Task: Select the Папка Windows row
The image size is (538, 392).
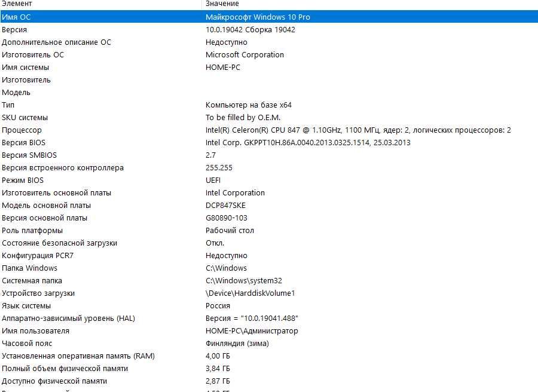Action: point(29,268)
